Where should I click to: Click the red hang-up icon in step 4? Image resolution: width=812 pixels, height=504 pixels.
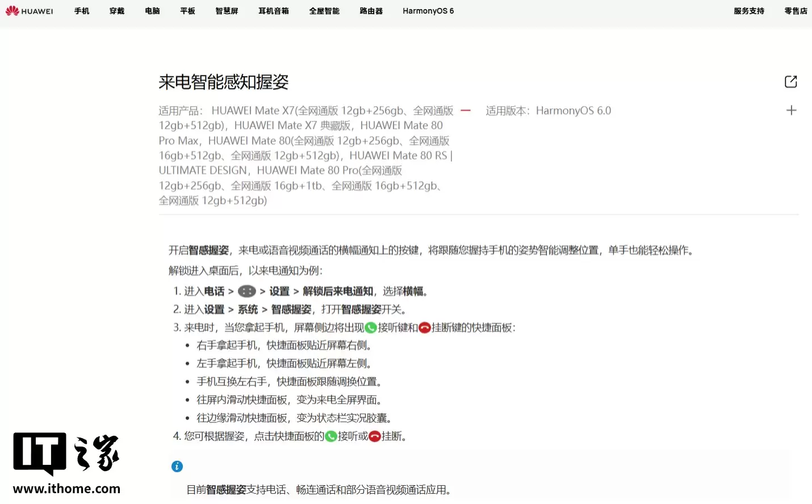click(x=375, y=436)
